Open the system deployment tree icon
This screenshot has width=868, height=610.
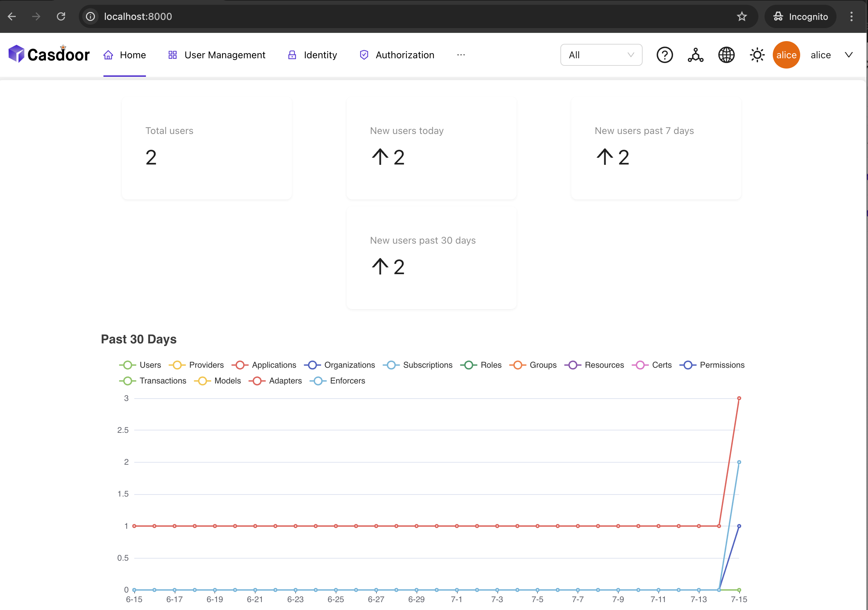click(x=695, y=55)
